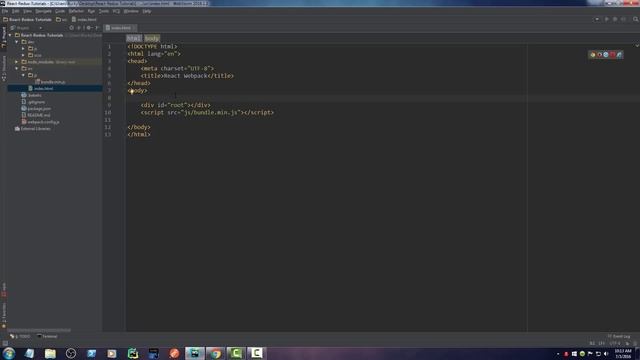Expand the node_modules folder arrow
The height and width of the screenshot is (360, 640).
[17, 62]
